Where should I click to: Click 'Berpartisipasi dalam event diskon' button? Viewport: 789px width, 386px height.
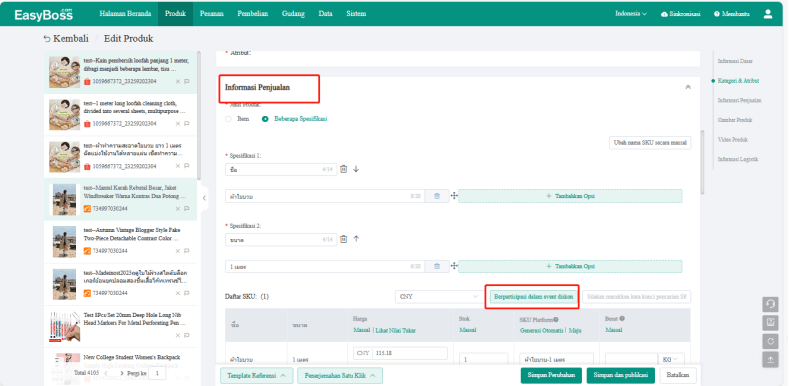(x=533, y=297)
